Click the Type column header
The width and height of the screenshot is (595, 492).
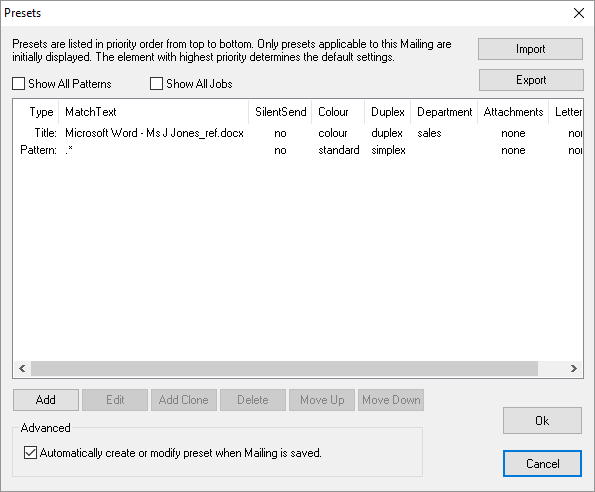click(x=36, y=112)
